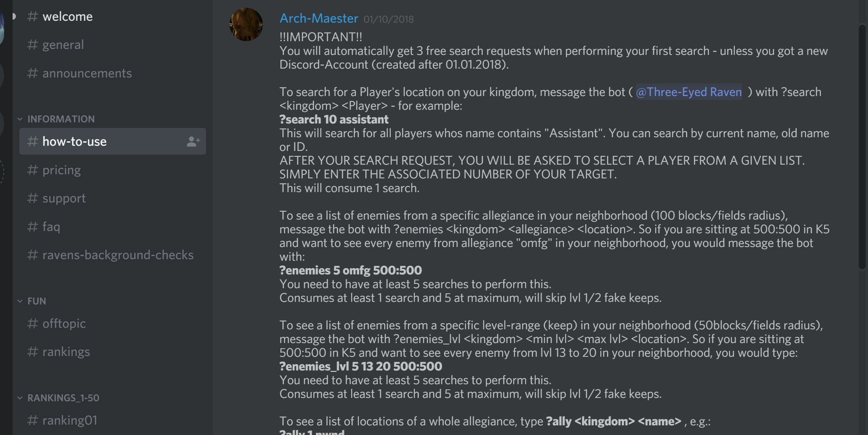Click hash icon beside offtopic channel
This screenshot has height=435, width=868.
pyautogui.click(x=33, y=323)
